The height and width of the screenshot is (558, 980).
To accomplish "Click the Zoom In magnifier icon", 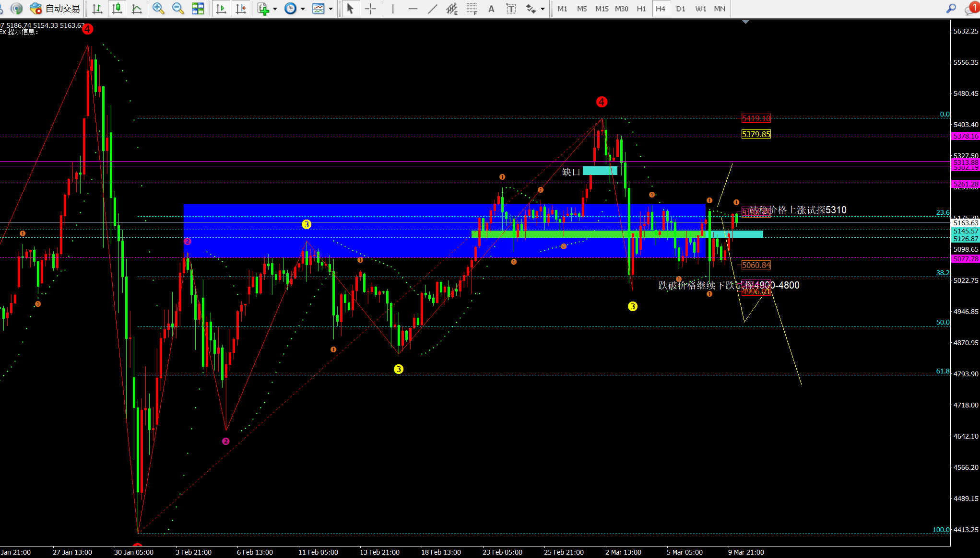I will [x=158, y=8].
